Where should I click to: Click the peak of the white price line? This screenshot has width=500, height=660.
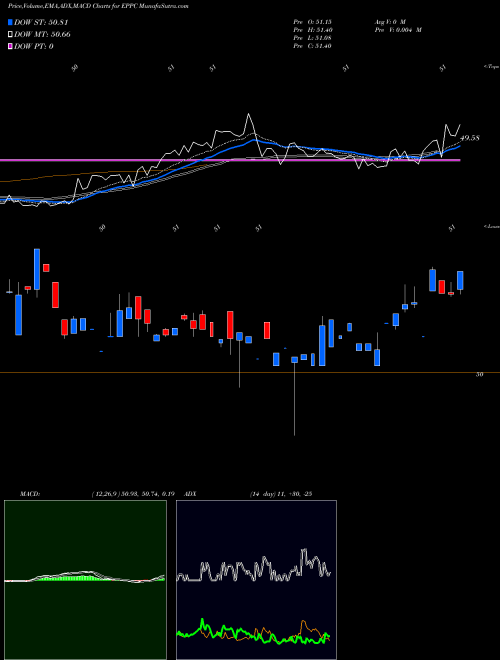(x=249, y=114)
